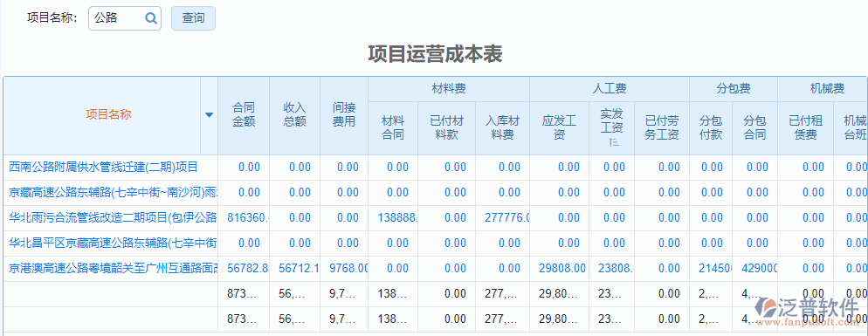Click 56712.1 收入总额 in 京港澳 row
Viewport: 868px width, 336px height.
pyautogui.click(x=299, y=269)
